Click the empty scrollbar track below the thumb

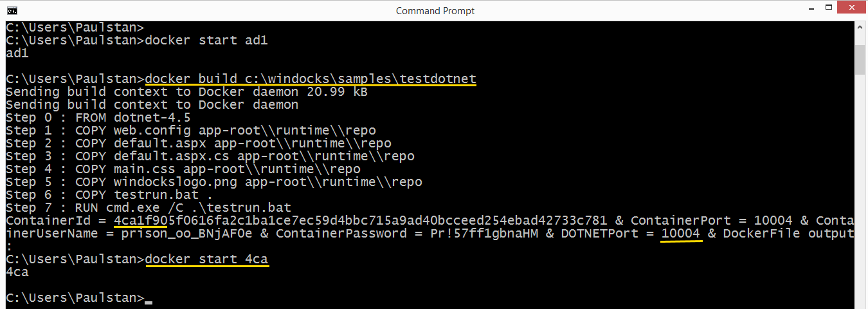861,193
